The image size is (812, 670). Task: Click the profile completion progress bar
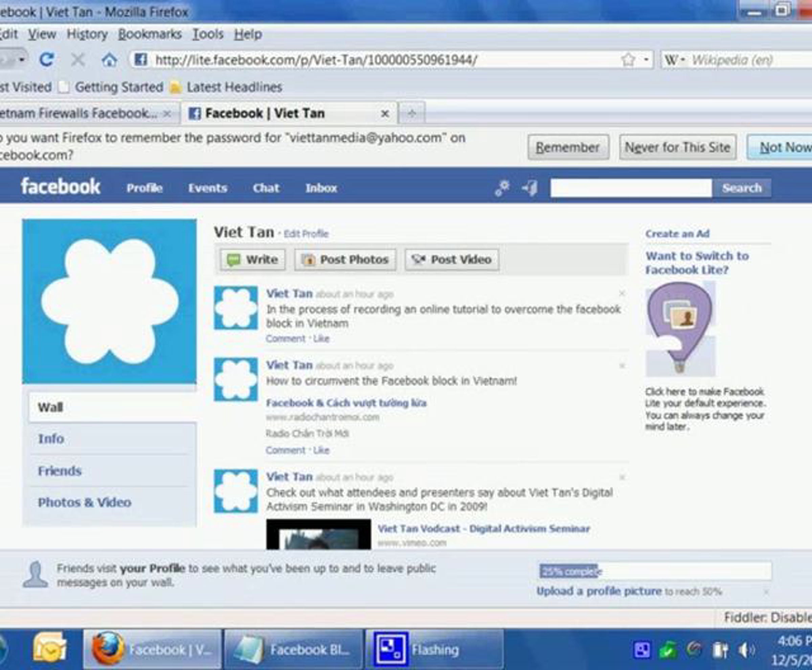[655, 571]
